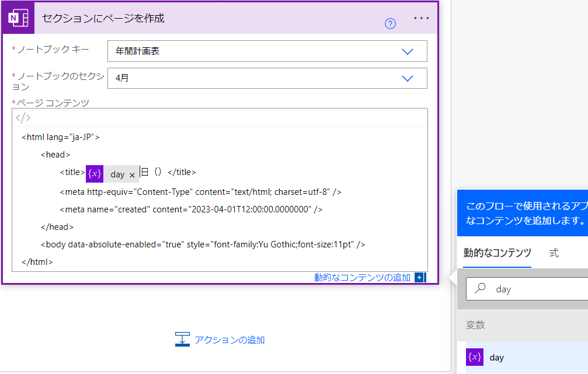Toggle code view in page content editor
588x374 pixels.
(x=23, y=118)
